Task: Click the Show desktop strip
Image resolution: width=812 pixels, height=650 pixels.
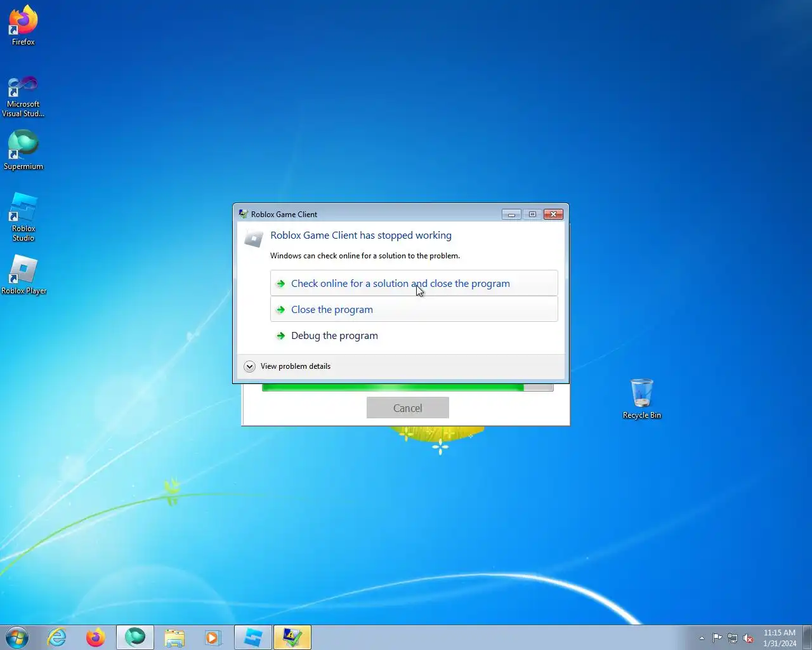Action: click(808, 637)
